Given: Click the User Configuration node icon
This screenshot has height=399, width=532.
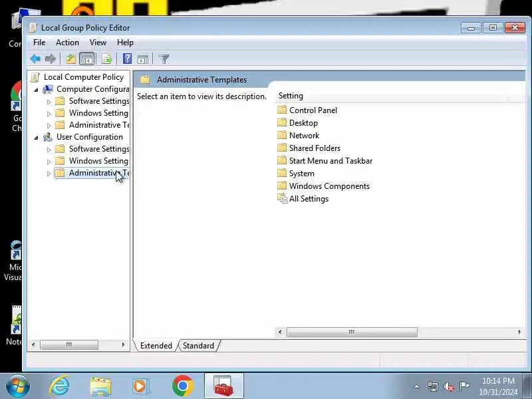Looking at the screenshot, I should tap(47, 137).
